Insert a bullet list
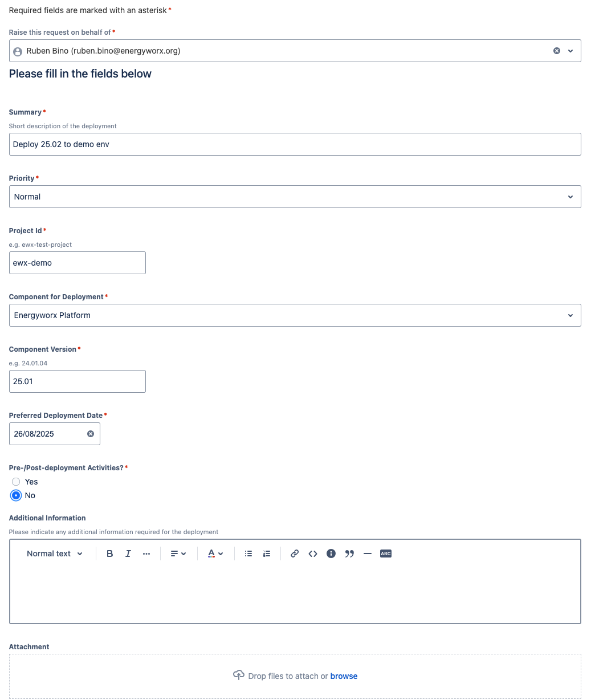The image size is (591, 700). (248, 554)
